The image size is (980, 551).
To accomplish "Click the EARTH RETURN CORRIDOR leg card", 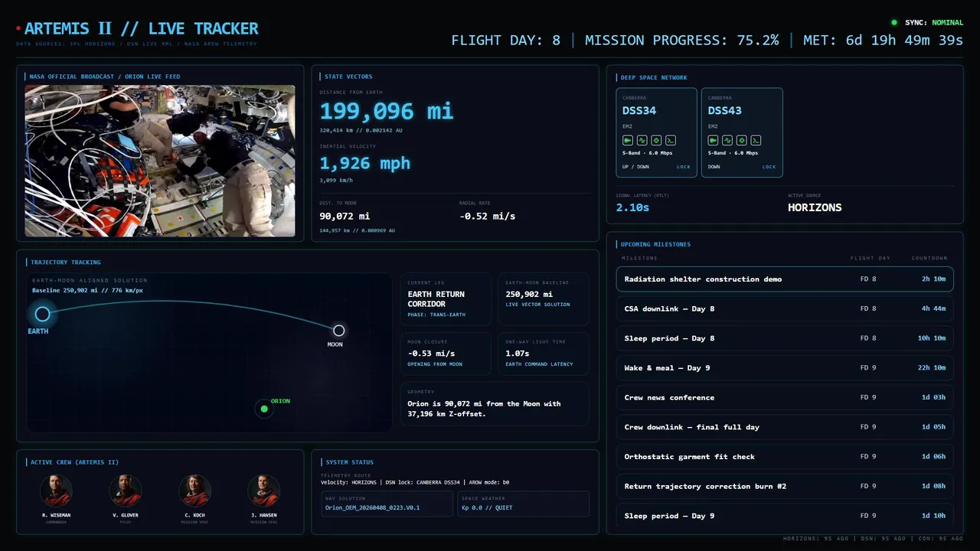I will pos(446,299).
